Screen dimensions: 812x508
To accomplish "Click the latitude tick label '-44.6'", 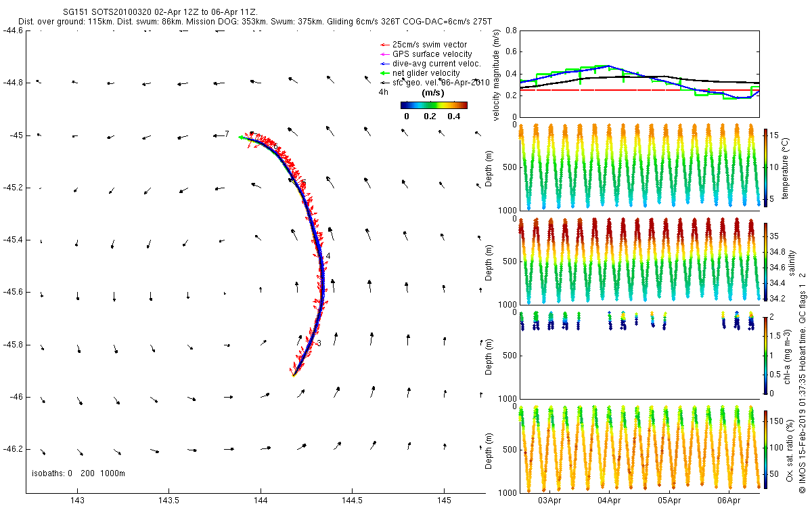I will point(12,30).
